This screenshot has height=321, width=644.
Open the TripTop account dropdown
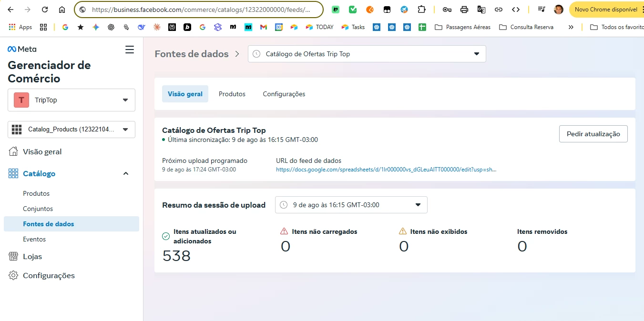[x=72, y=100]
